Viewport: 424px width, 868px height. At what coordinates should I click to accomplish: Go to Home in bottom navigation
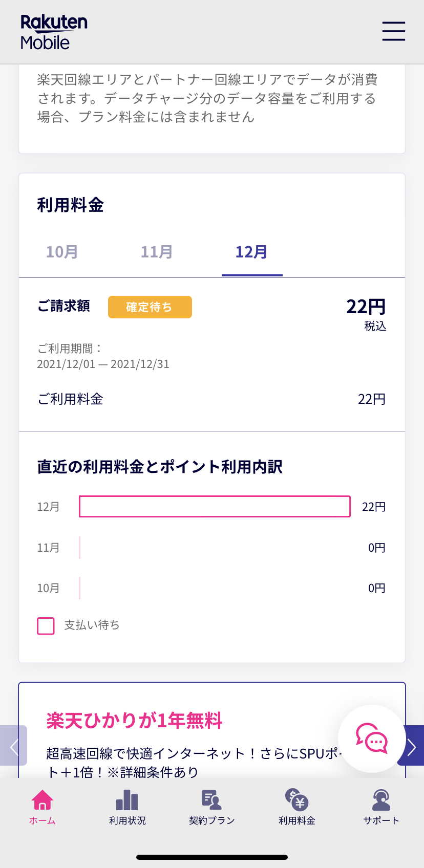(x=43, y=807)
